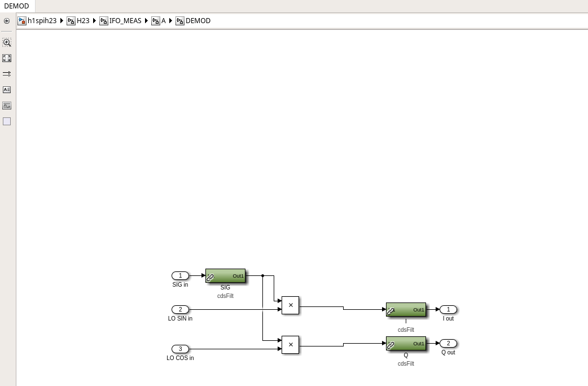Select the LO COS in input port 3
Viewport: 588px width, 386px height.
(x=181, y=349)
